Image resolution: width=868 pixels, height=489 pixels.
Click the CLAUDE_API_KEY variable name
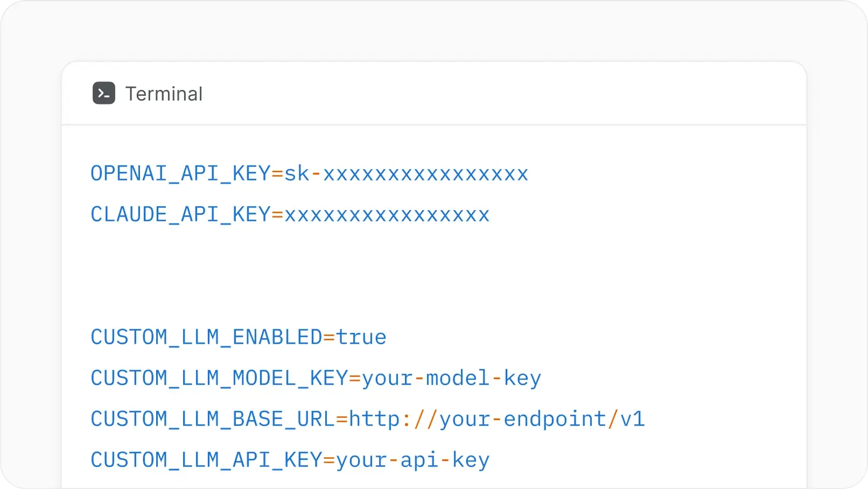pyautogui.click(x=180, y=215)
